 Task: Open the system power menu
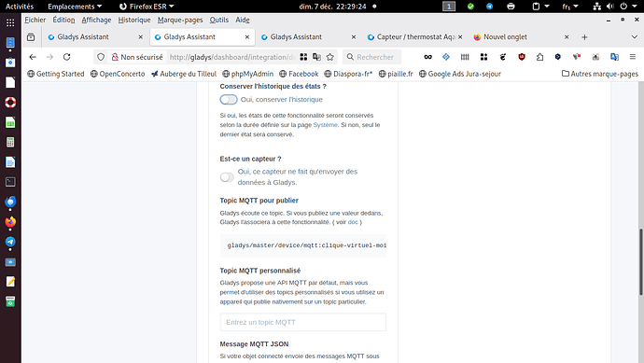pyautogui.click(x=629, y=7)
